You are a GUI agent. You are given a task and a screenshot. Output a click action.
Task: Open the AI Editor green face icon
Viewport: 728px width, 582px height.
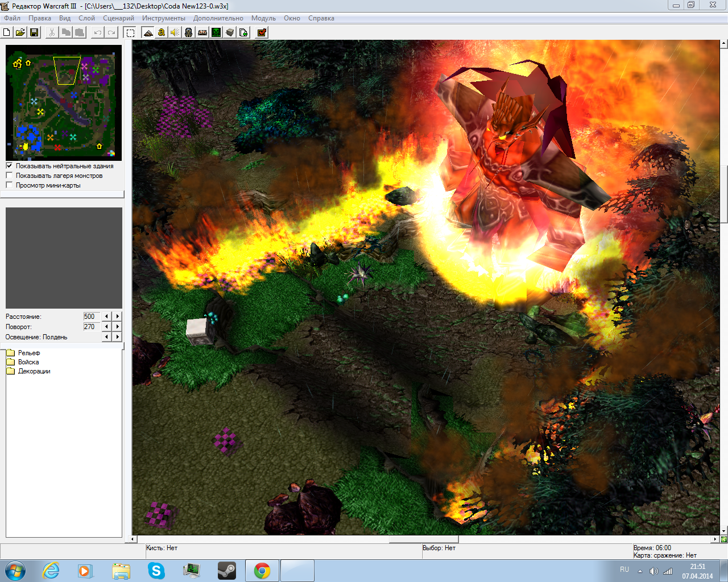point(216,32)
